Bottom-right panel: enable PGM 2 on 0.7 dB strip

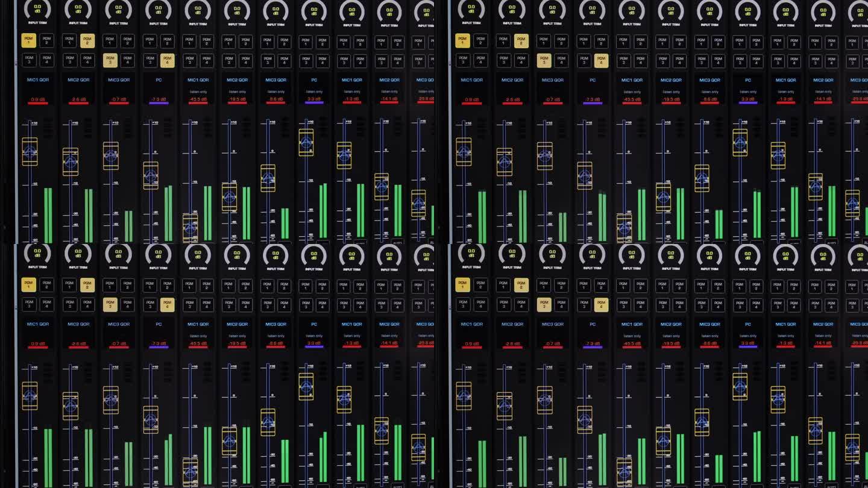[562, 285]
